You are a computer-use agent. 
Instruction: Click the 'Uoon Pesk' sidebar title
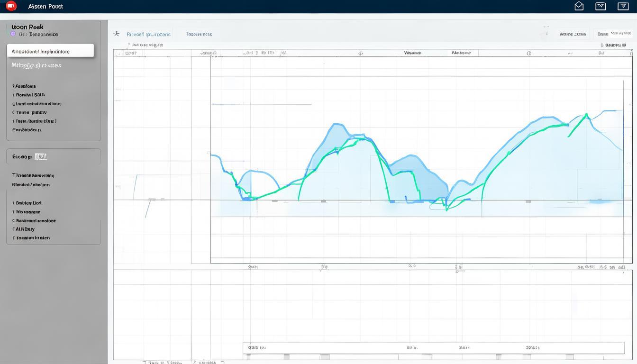tap(27, 27)
